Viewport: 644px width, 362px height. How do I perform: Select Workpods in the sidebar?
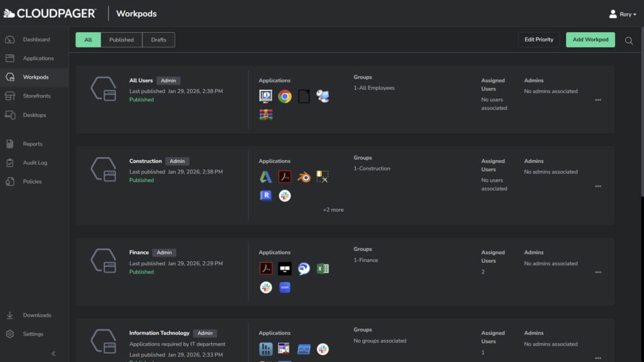click(35, 77)
